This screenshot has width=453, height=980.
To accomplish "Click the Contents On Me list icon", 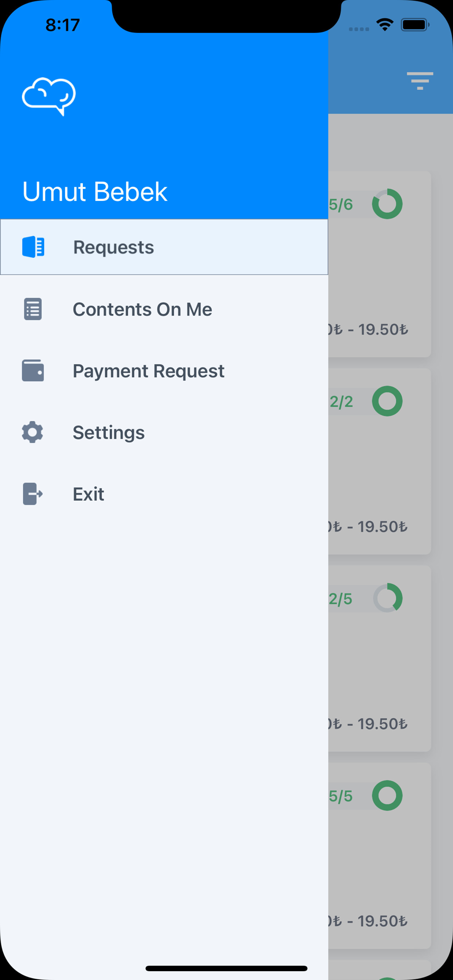I will [x=33, y=309].
